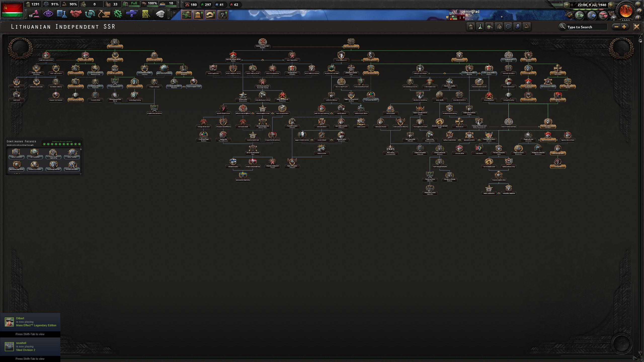Open the Trade arrows icon
This screenshot has height=362, width=644.
[x=90, y=14]
